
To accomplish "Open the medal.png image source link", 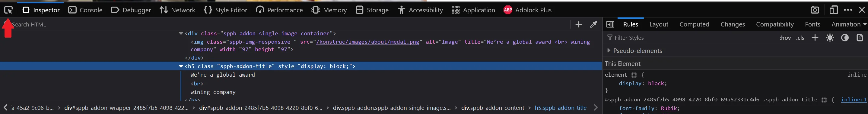I will click(367, 42).
